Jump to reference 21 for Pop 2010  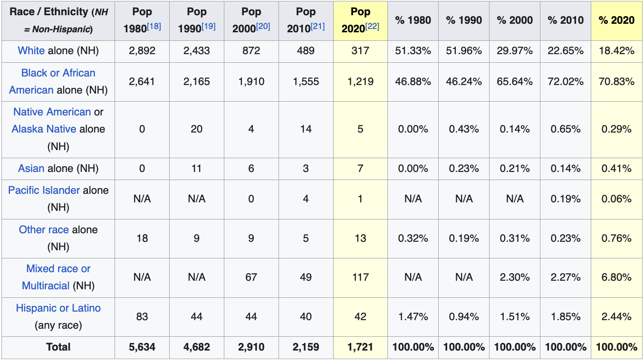tap(318, 27)
